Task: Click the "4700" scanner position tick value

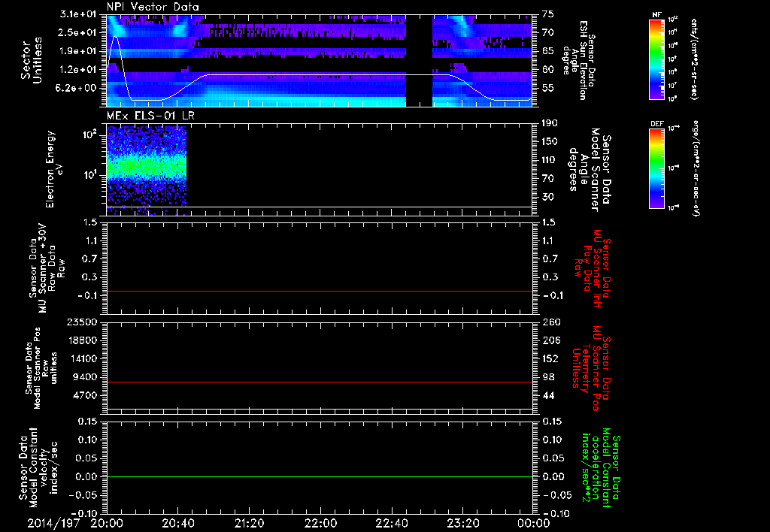Action: point(86,395)
